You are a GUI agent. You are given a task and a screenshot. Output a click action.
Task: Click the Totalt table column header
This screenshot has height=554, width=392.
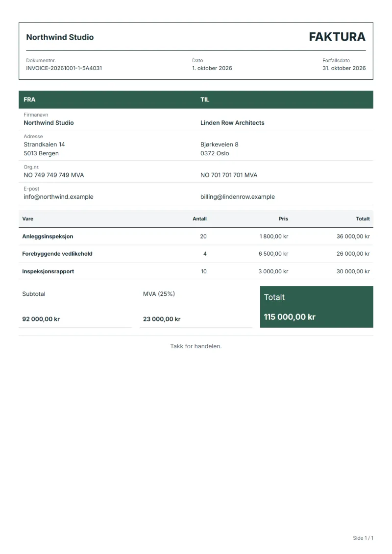pyautogui.click(x=363, y=218)
